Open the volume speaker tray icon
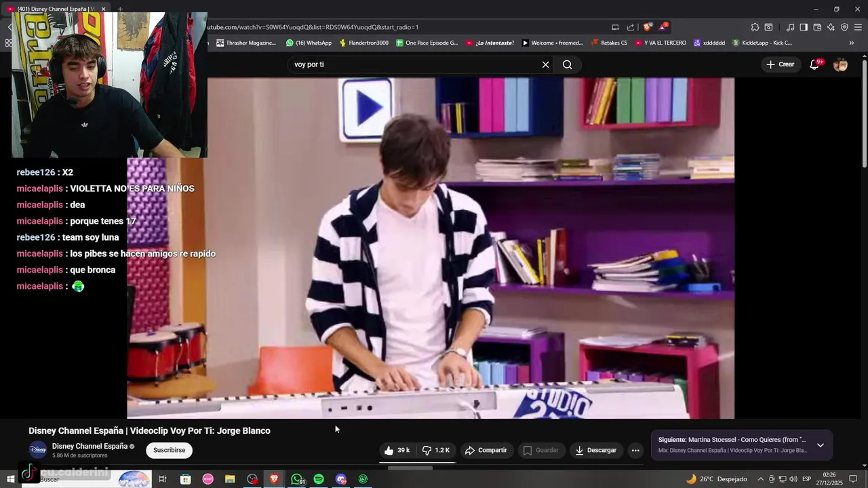868x488 pixels. pos(793,479)
